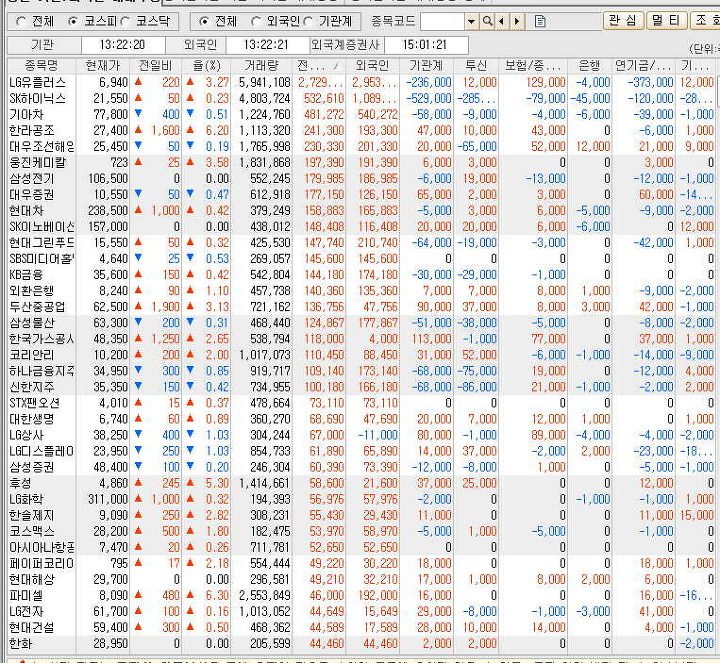Select the 한화 row name
720x663 pixels.
pyautogui.click(x=21, y=644)
